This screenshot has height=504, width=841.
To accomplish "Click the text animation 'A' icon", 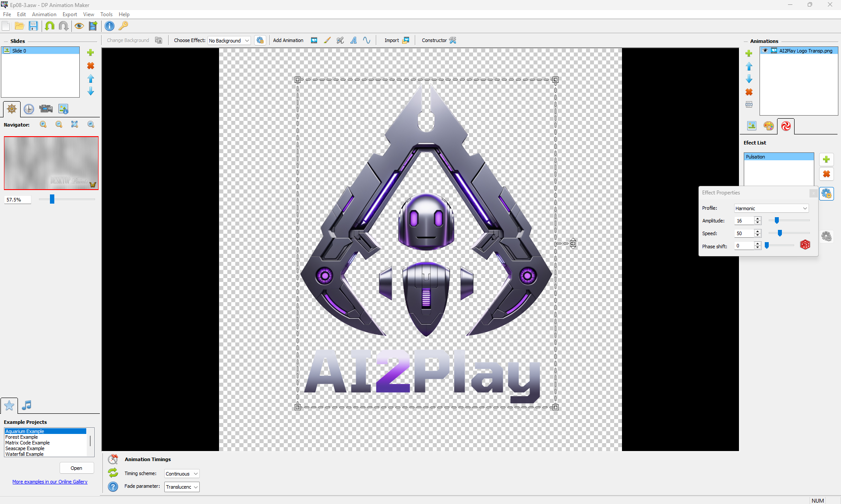I will [353, 40].
